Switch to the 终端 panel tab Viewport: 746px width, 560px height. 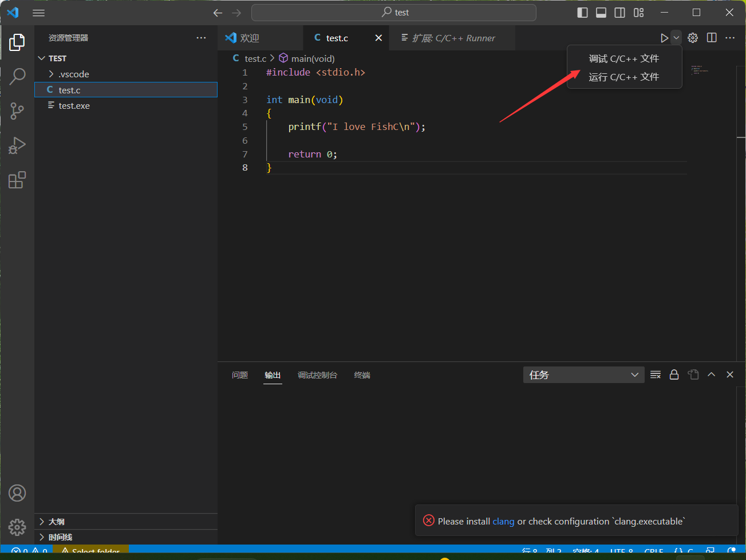pos(362,375)
